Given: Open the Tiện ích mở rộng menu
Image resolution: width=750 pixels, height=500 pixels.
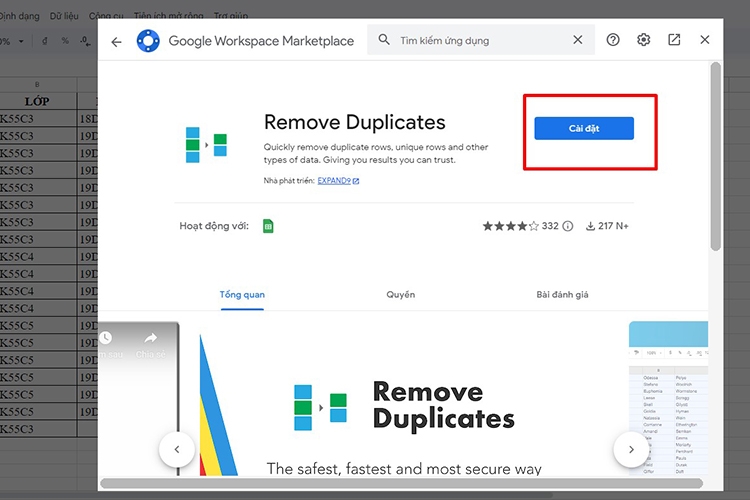Looking at the screenshot, I should coord(168,16).
